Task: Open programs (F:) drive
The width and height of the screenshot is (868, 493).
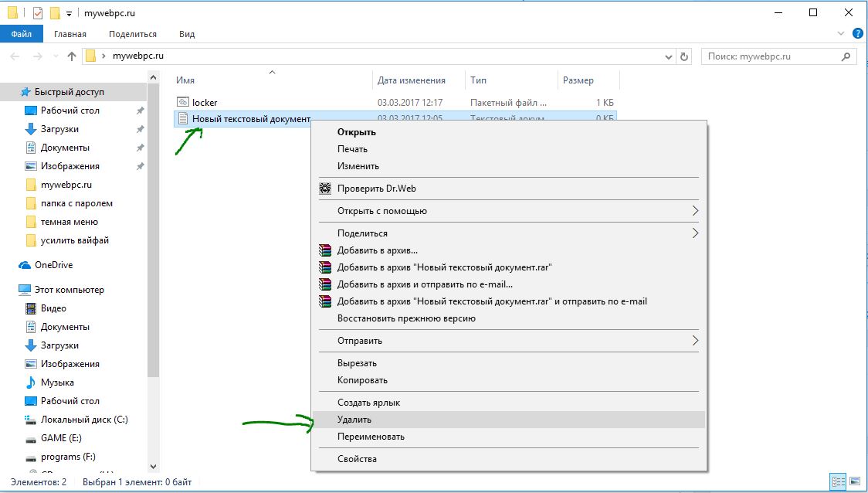Action: pos(68,457)
